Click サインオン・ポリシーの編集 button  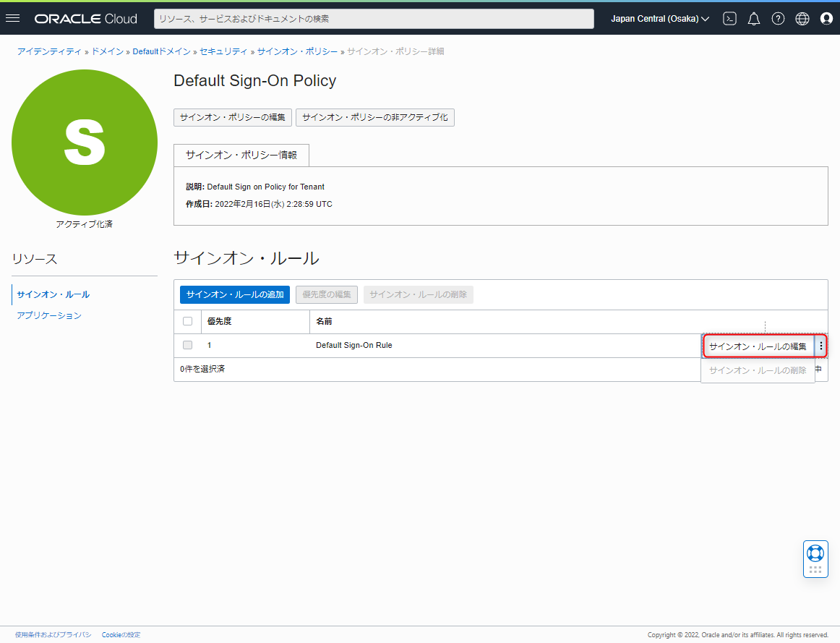(233, 117)
